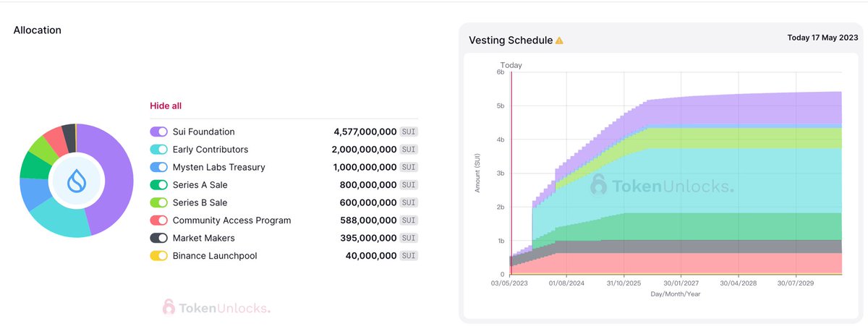Click the Sui Foundation label
Image resolution: width=868 pixels, height=326 pixels.
(203, 132)
